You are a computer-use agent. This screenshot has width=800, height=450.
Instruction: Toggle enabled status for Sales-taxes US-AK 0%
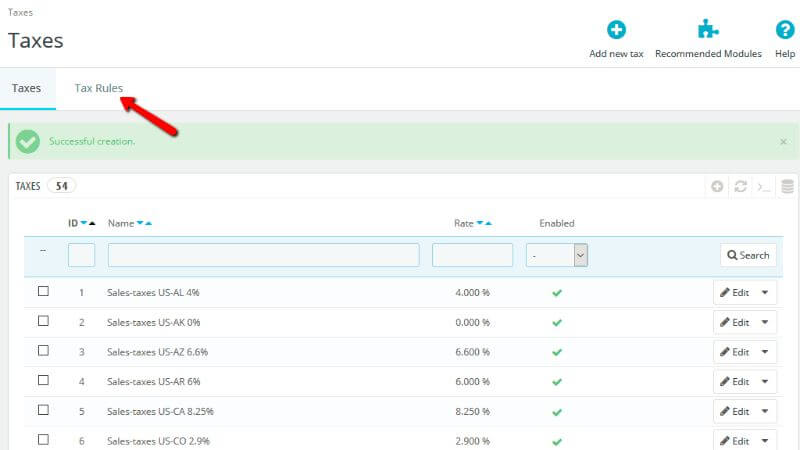tap(557, 322)
